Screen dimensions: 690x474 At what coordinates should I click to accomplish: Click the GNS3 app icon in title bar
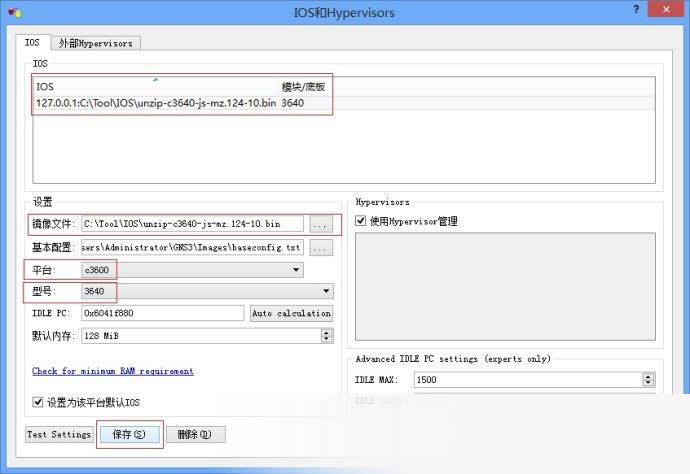14,12
